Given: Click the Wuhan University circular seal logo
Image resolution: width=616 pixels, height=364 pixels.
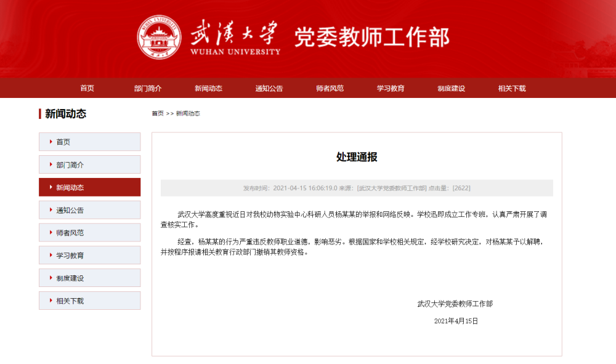Looking at the screenshot, I should [x=160, y=38].
